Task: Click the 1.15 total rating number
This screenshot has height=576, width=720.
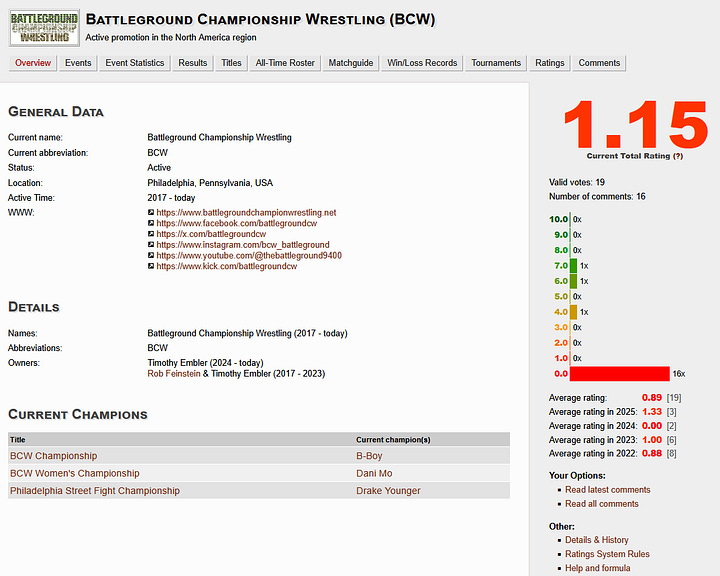Action: click(x=636, y=124)
